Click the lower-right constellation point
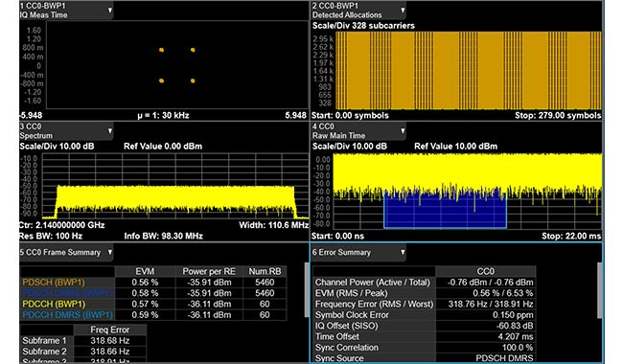The height and width of the screenshot is (364, 623). point(193,80)
